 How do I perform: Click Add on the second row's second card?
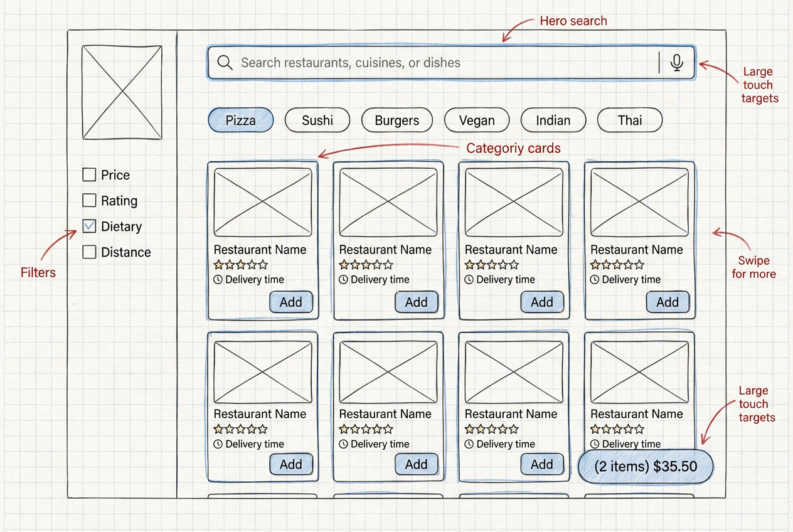(417, 464)
